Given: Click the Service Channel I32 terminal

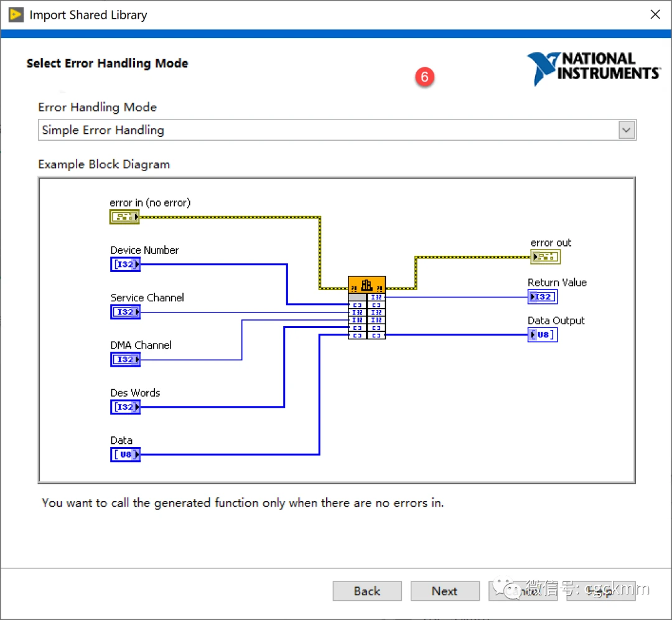Looking at the screenshot, I should pos(125,312).
